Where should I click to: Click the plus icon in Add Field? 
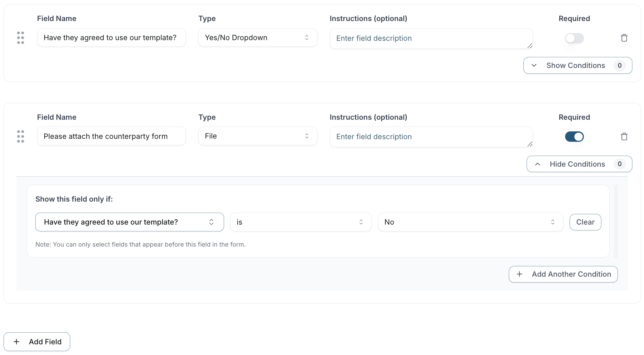coord(16,342)
